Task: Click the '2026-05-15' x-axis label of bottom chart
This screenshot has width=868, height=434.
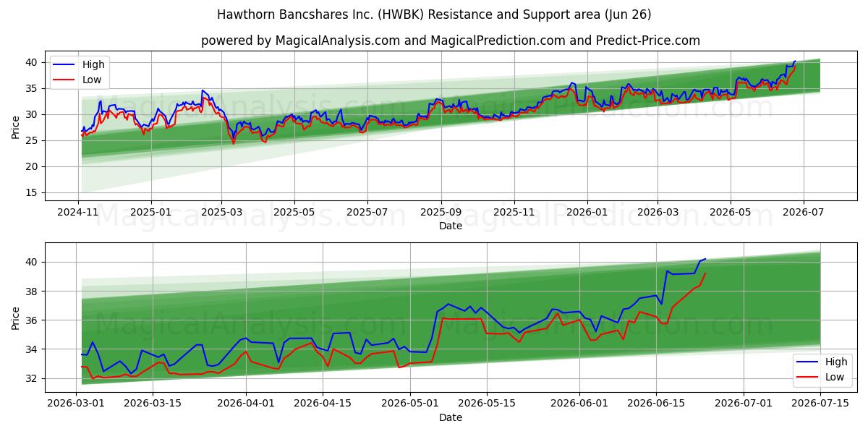Action: [x=486, y=406]
